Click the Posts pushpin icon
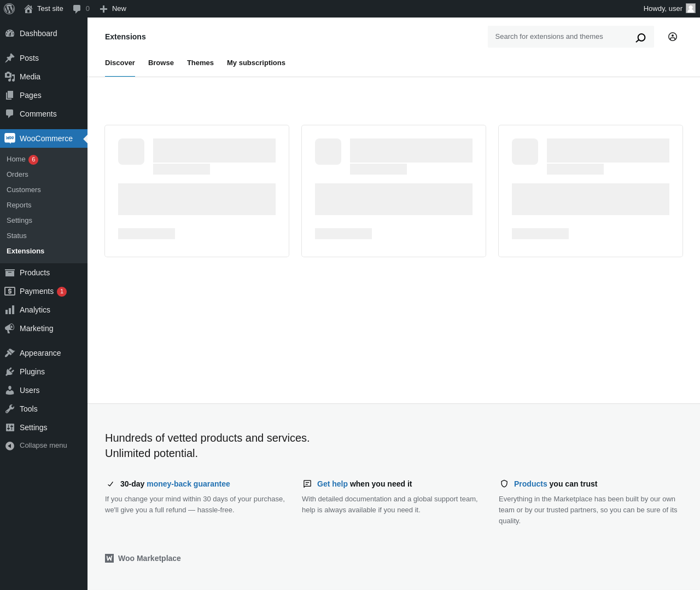This screenshot has height=590, width=700. coord(10,58)
